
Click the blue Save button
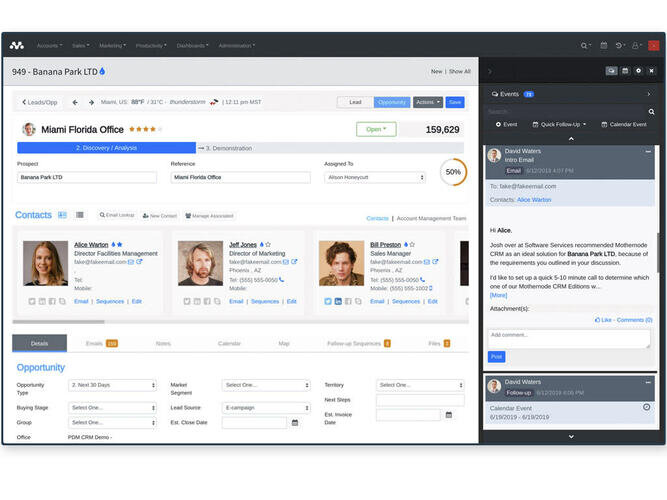pos(455,102)
